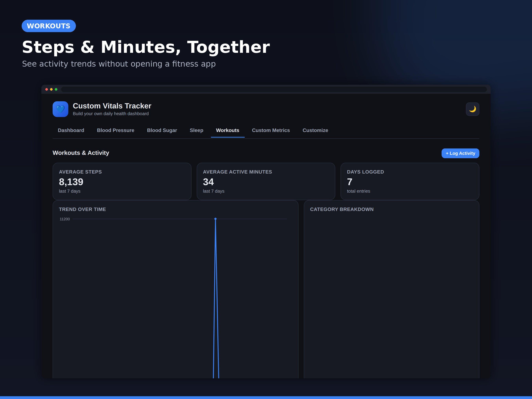Click the Custom Vitals Tracker title
Viewport: 532px width, 399px height.
coord(112,106)
